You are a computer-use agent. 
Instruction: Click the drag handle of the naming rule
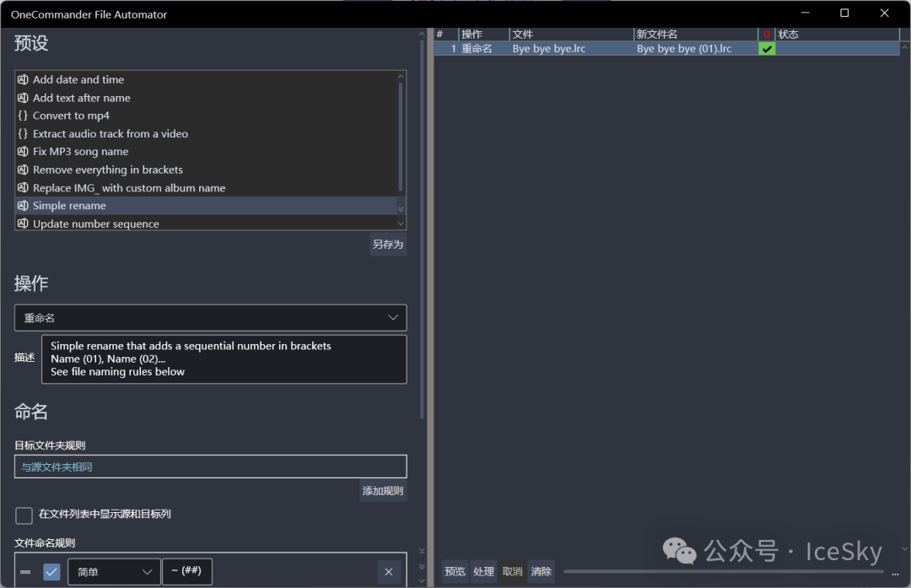[25, 572]
